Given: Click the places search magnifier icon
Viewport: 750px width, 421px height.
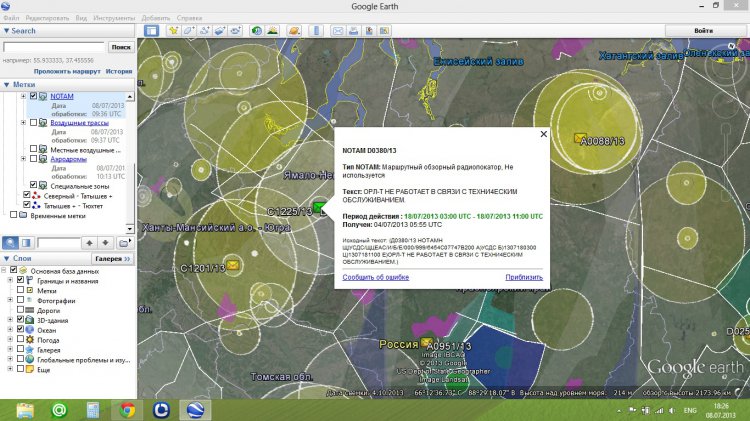Looking at the screenshot, I should pyautogui.click(x=10, y=243).
